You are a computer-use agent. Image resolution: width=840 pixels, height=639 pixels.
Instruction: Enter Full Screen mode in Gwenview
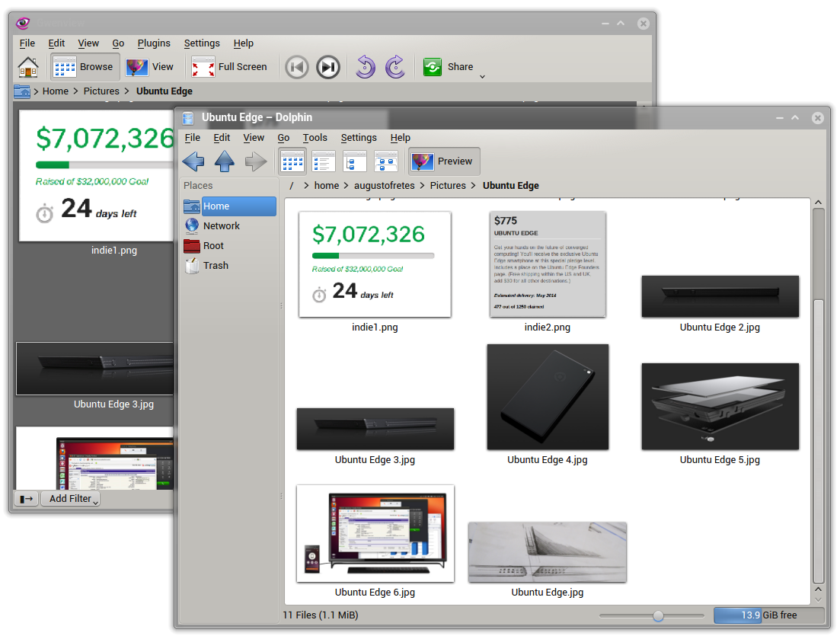tap(229, 67)
